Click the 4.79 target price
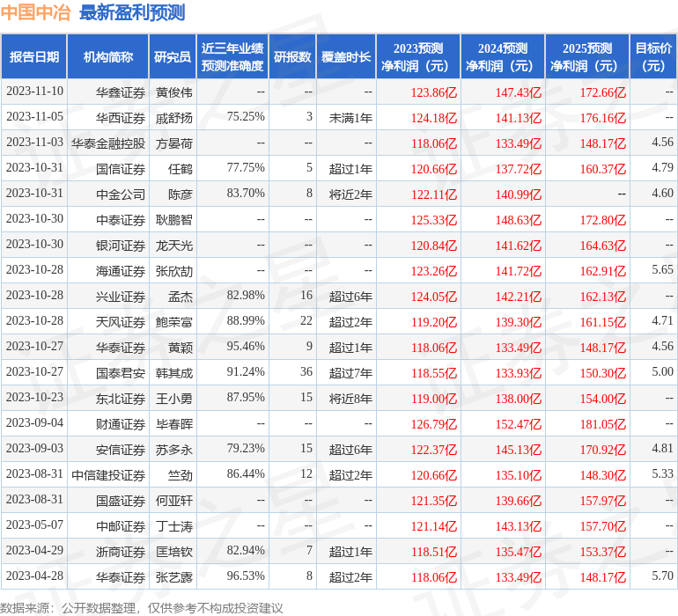Screen dimensions: 678x616 point(662,168)
